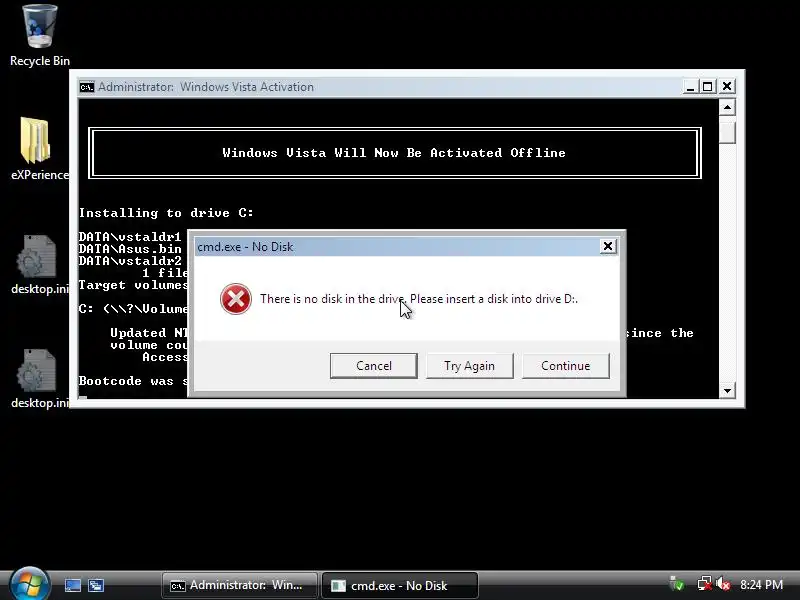Click the red error icon in dialog
Image resolution: width=800 pixels, height=600 pixels.
[x=236, y=299]
